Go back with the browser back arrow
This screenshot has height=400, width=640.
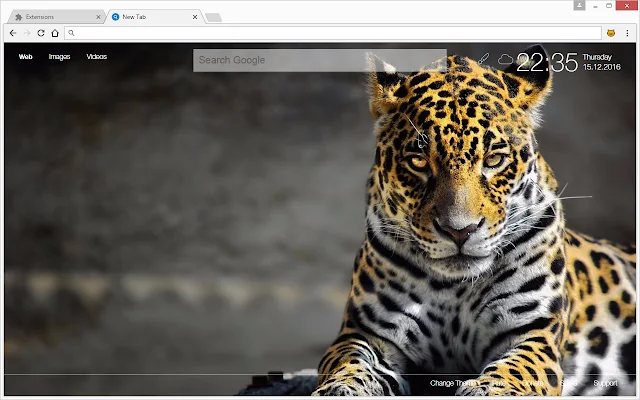coord(13,33)
